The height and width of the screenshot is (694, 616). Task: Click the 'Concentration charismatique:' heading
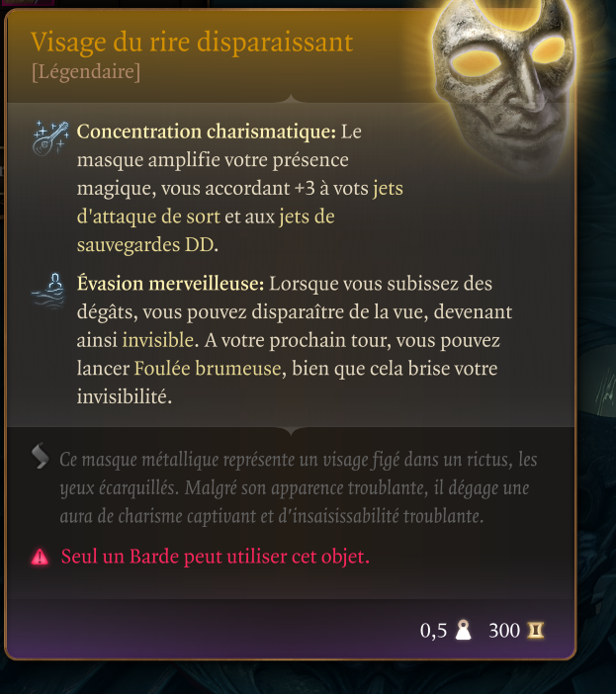(207, 131)
